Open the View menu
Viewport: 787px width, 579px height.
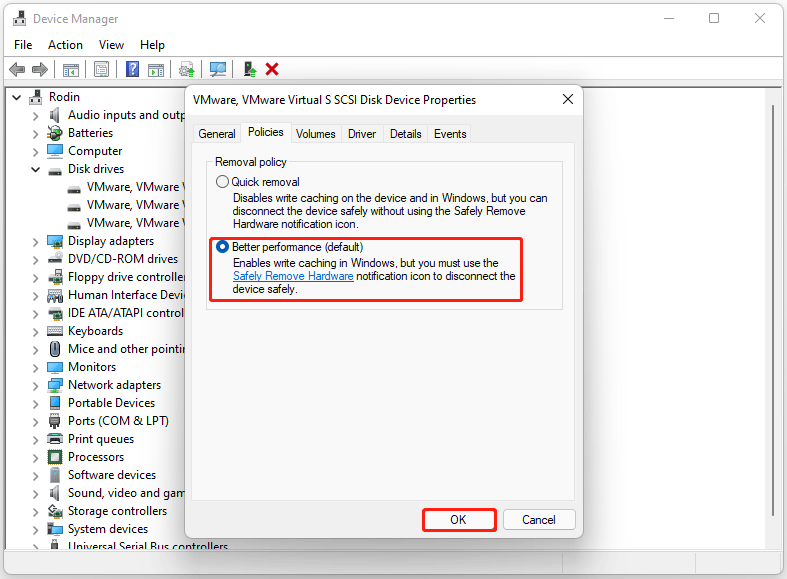coord(111,45)
